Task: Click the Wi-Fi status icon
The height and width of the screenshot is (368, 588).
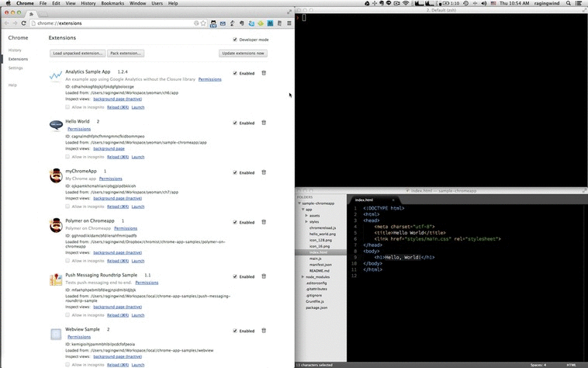Action: pyautogui.click(x=406, y=3)
